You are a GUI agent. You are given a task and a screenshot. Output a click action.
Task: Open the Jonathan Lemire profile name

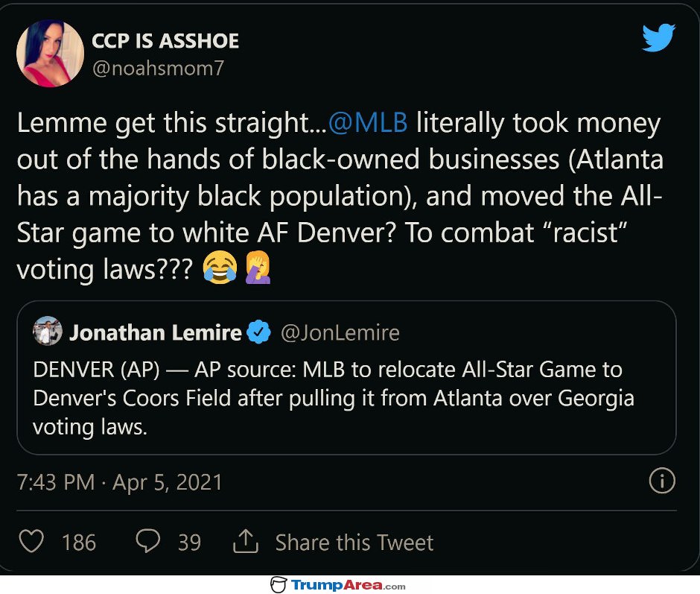pyautogui.click(x=156, y=332)
